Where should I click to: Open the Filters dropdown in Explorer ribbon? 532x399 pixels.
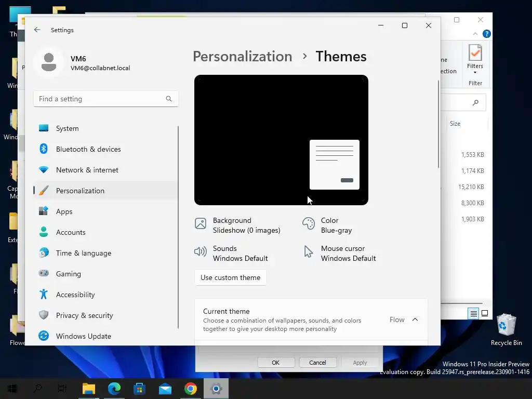click(475, 59)
